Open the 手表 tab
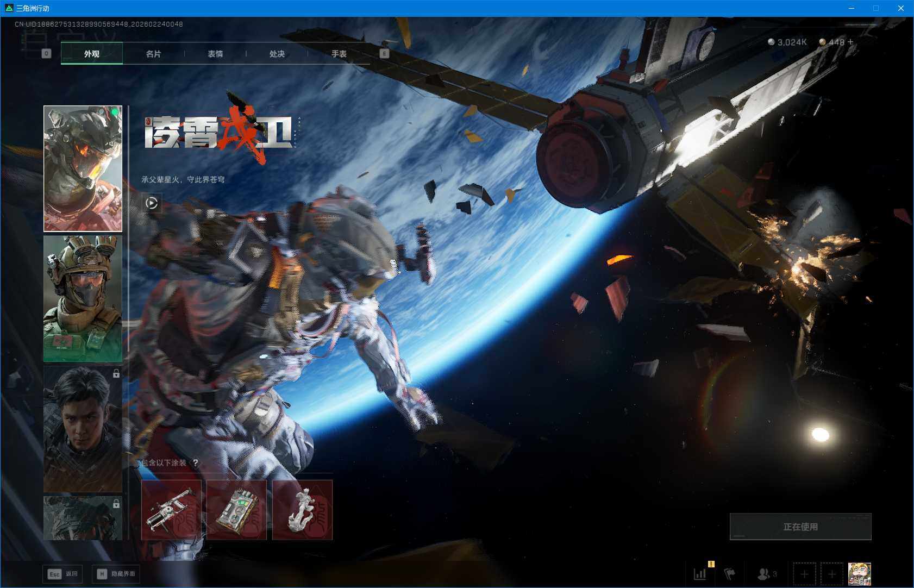 (339, 53)
